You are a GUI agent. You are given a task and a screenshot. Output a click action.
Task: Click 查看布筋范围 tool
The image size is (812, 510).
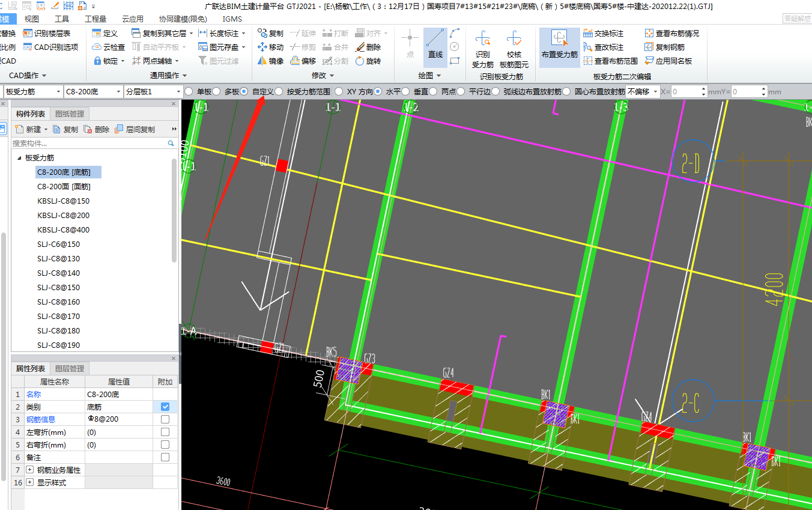pyautogui.click(x=611, y=61)
